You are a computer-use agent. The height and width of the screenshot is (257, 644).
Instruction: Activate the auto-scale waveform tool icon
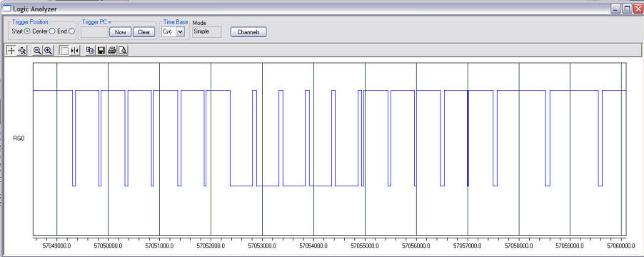[22, 51]
